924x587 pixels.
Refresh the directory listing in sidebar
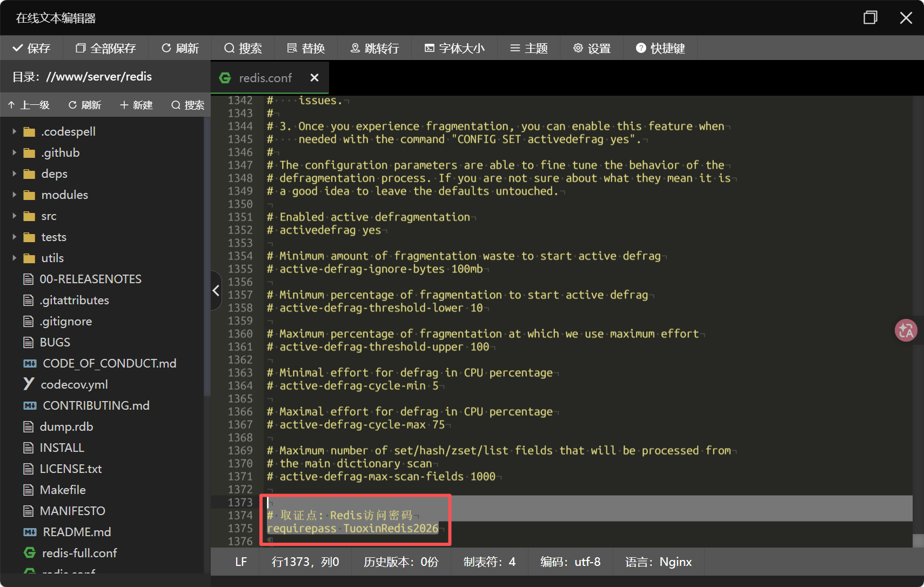pos(84,105)
